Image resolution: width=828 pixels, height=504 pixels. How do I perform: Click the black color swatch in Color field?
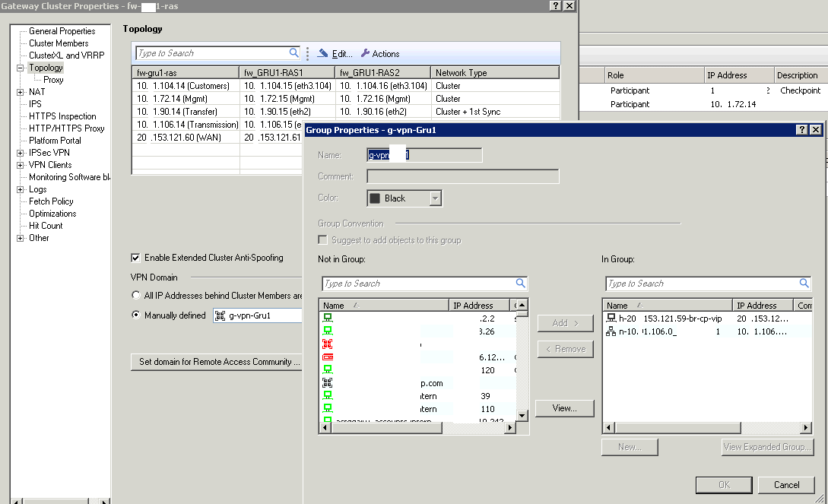tap(375, 198)
